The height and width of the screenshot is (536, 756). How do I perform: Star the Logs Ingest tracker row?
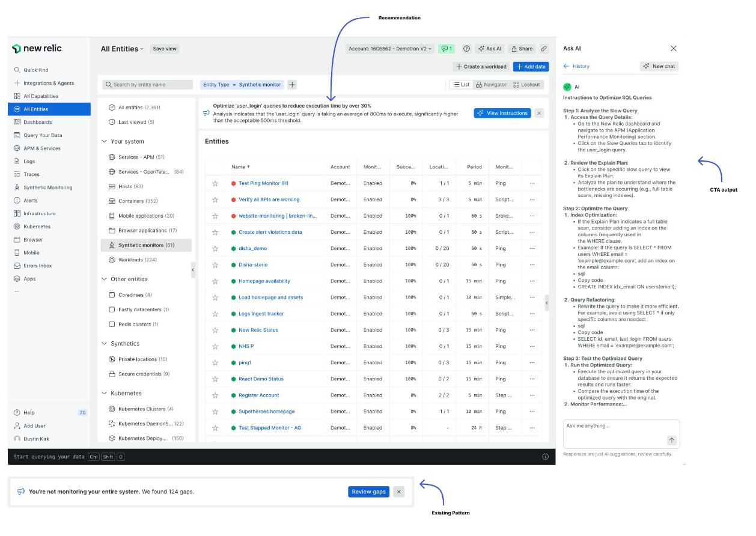point(215,314)
